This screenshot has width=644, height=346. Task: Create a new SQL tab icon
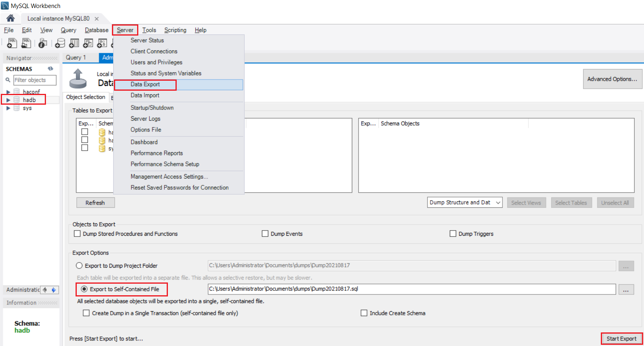coord(12,43)
